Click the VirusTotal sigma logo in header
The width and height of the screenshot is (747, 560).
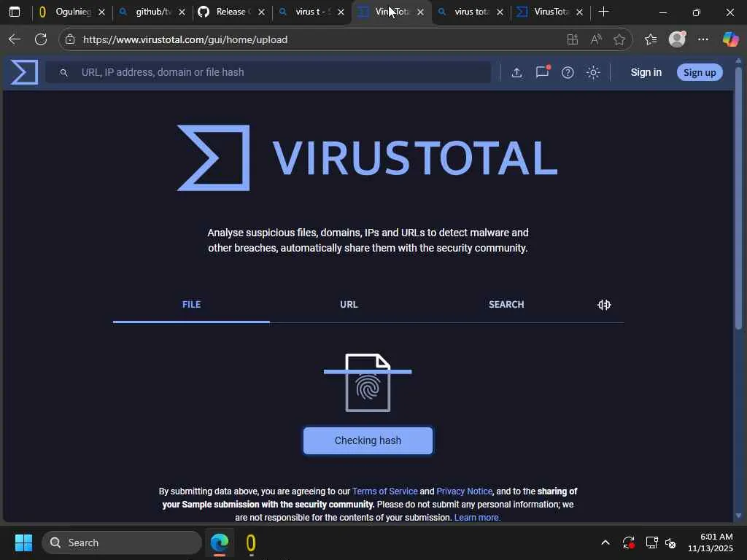click(24, 72)
